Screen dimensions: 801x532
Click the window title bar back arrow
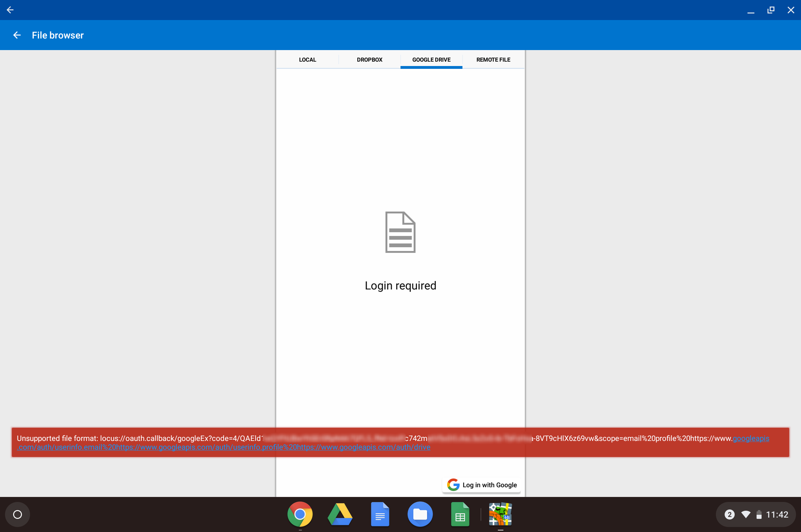click(10, 10)
